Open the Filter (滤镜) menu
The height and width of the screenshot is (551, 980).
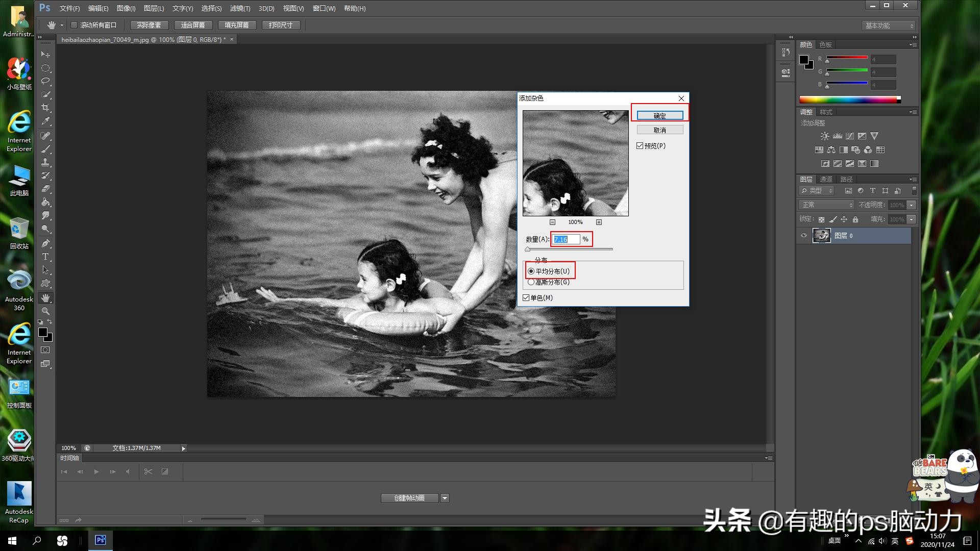(240, 8)
